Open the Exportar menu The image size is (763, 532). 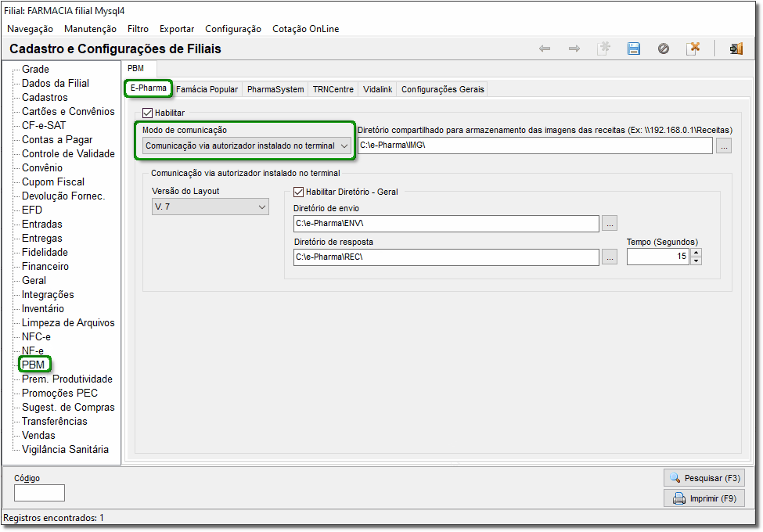(177, 29)
